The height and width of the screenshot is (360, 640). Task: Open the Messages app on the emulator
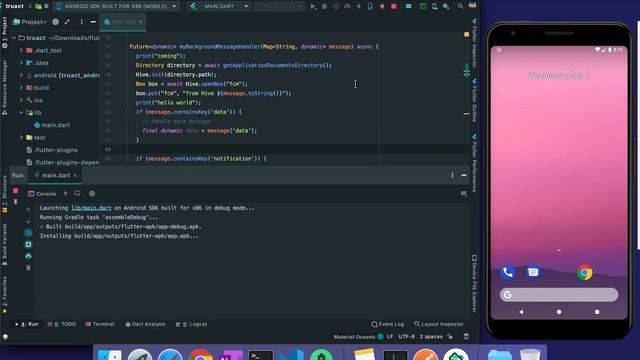pos(533,272)
